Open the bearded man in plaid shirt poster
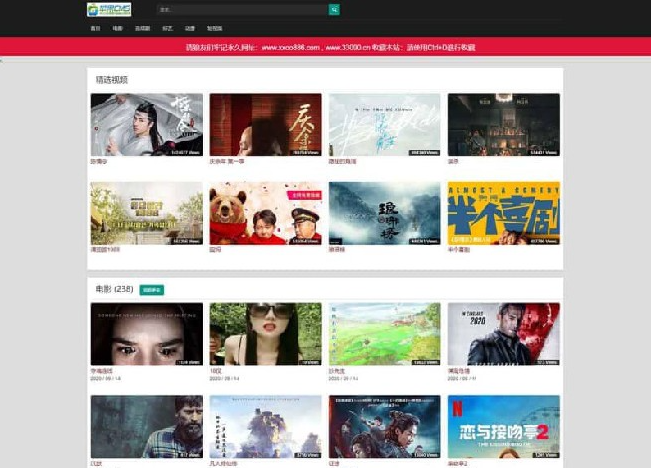This screenshot has height=468, width=651. click(147, 426)
